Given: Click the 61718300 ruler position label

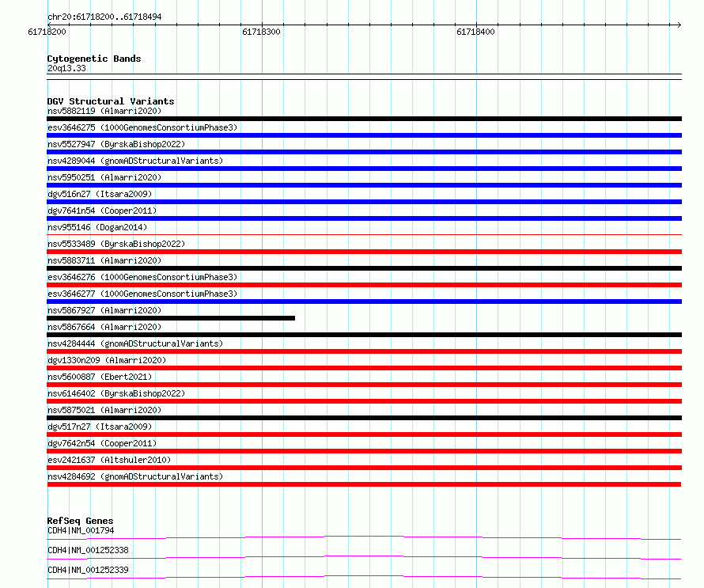Looking at the screenshot, I should tap(261, 32).
